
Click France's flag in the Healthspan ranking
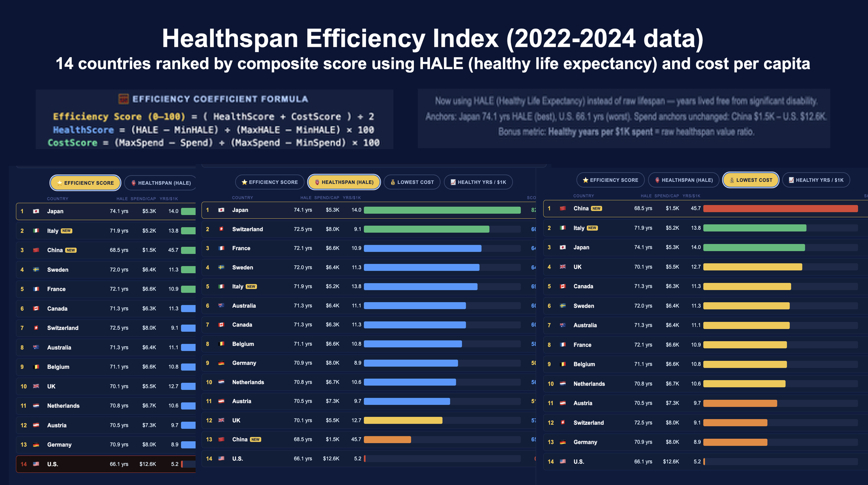coord(221,248)
